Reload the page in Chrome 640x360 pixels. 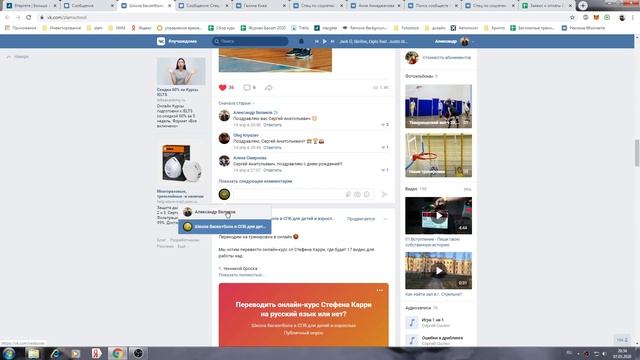[29, 18]
